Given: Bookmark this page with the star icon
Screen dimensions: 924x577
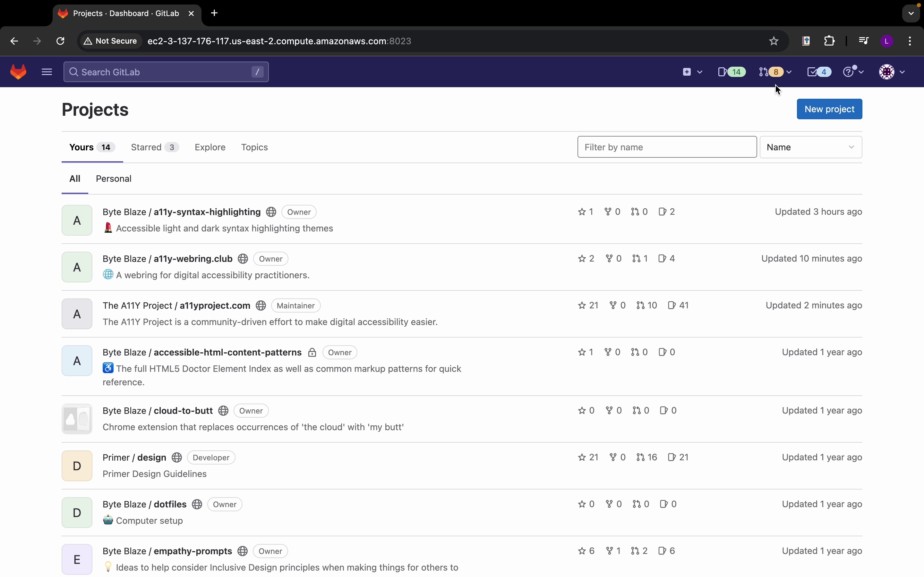Looking at the screenshot, I should pyautogui.click(x=774, y=41).
